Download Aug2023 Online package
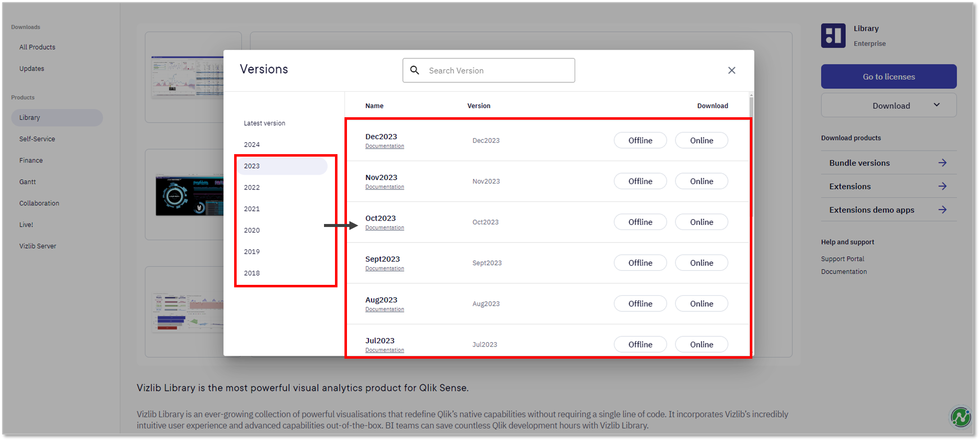Image resolution: width=980 pixels, height=441 pixels. click(701, 304)
